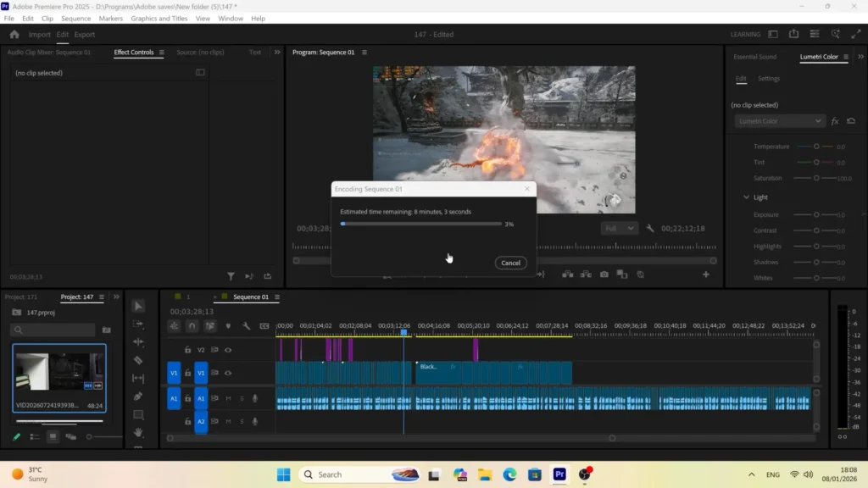
Task: Collapse the Light section in Lumetri
Action: click(746, 197)
